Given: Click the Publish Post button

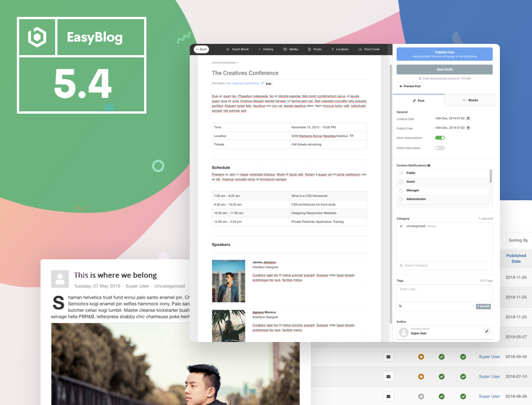Looking at the screenshot, I should click(445, 53).
